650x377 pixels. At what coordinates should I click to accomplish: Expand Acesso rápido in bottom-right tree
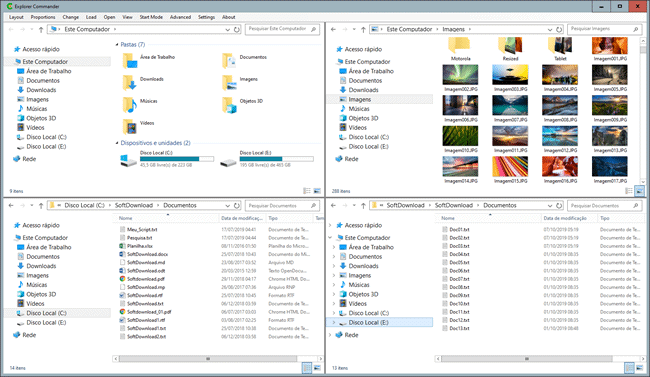(x=330, y=225)
